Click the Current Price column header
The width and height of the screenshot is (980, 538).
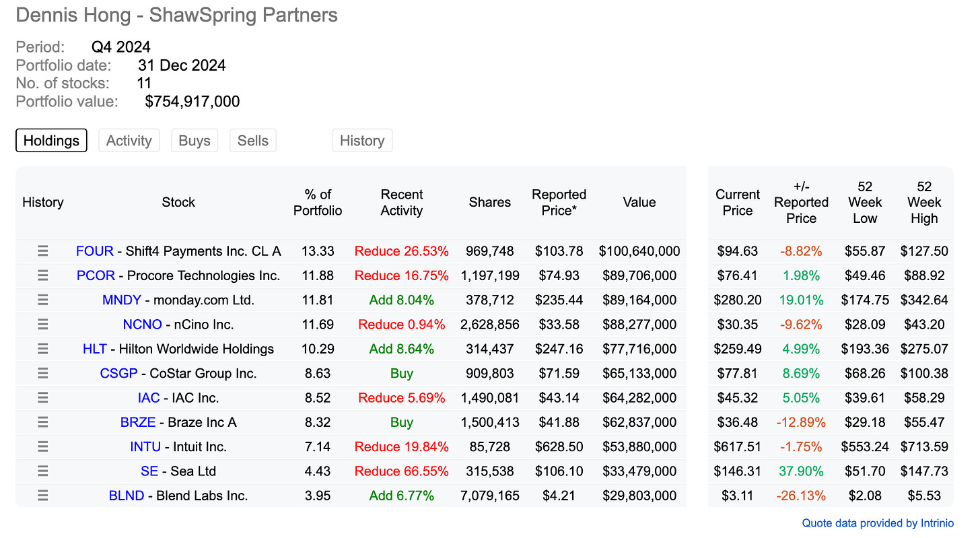pos(738,203)
